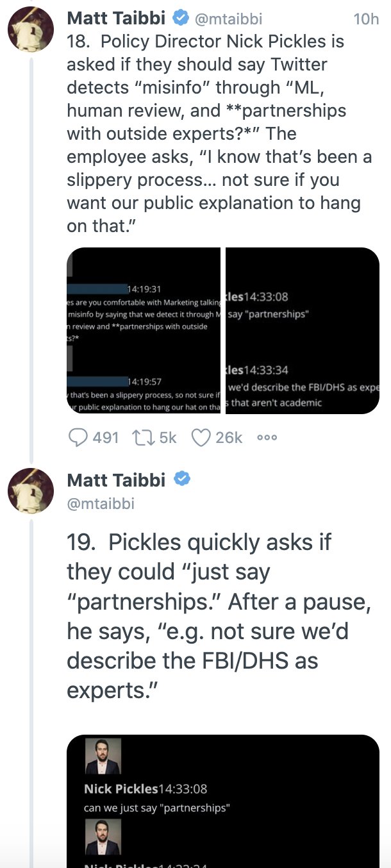Open the @mtaibbi handle on tweet 19
This screenshot has width=391, height=868.
[x=101, y=503]
